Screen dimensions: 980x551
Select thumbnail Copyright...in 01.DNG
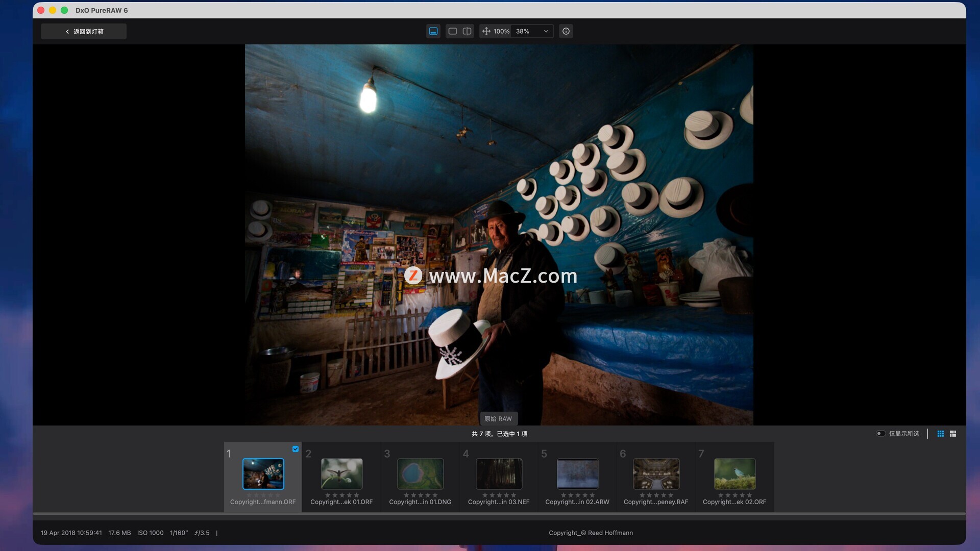click(420, 474)
